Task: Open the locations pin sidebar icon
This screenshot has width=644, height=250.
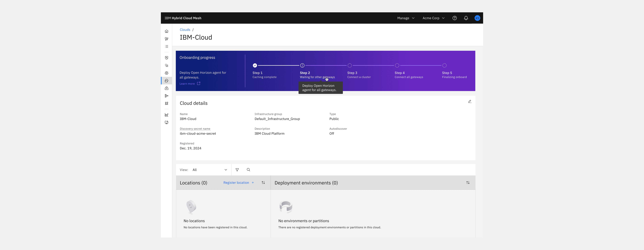Action: click(x=166, y=88)
